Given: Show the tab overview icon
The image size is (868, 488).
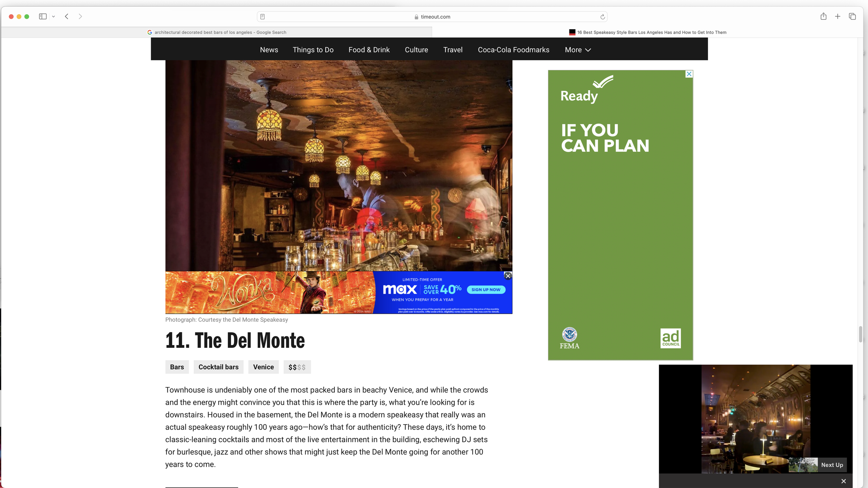Looking at the screenshot, I should (x=852, y=16).
